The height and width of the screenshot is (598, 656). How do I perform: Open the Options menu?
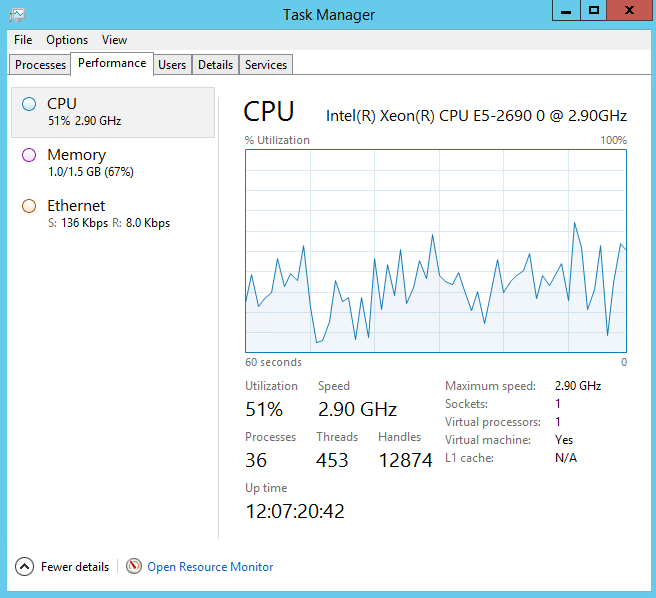tap(67, 40)
